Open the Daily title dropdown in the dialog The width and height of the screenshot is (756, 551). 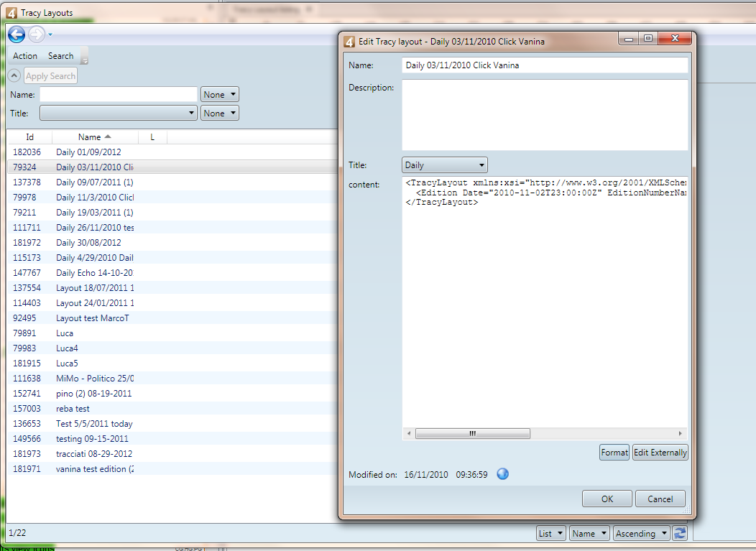tap(445, 165)
